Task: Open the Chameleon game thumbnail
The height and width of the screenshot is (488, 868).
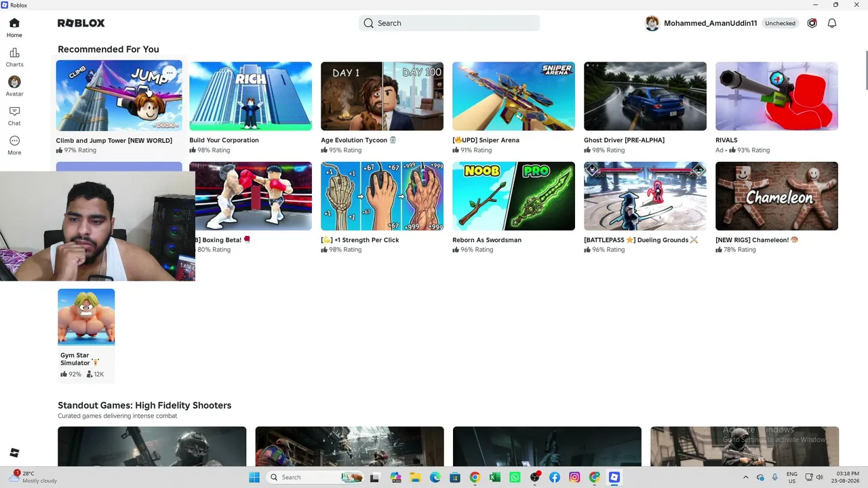Action: click(776, 196)
